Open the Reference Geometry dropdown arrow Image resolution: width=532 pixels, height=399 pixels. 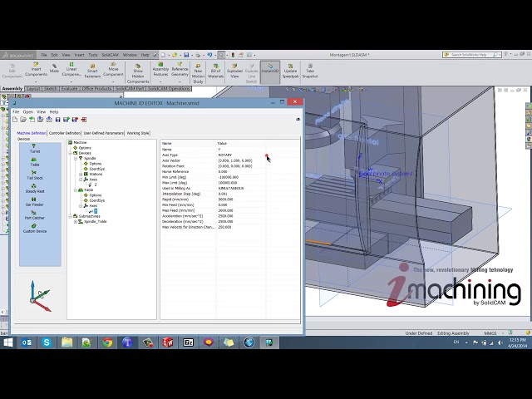[180, 81]
